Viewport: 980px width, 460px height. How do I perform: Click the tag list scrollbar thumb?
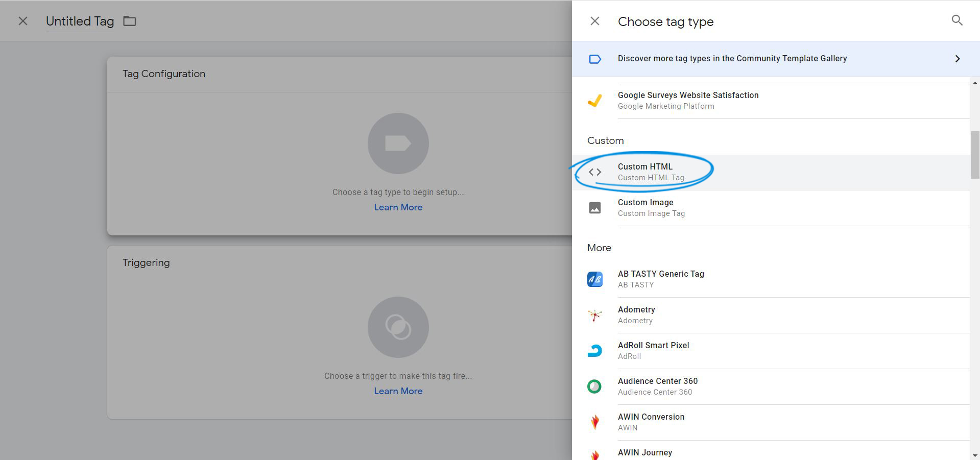pyautogui.click(x=975, y=155)
